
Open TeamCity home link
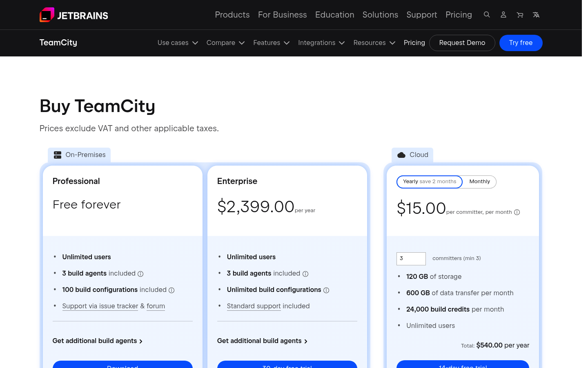pos(58,43)
